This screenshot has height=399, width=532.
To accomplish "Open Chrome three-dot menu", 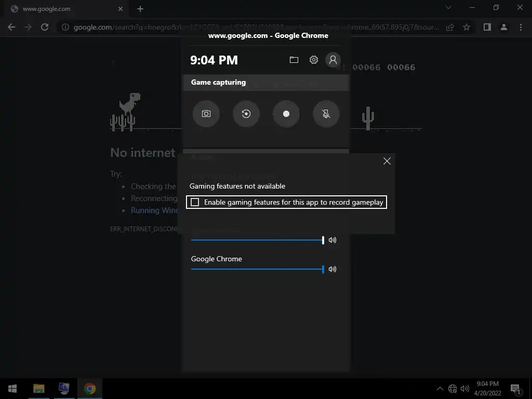I will (521, 27).
